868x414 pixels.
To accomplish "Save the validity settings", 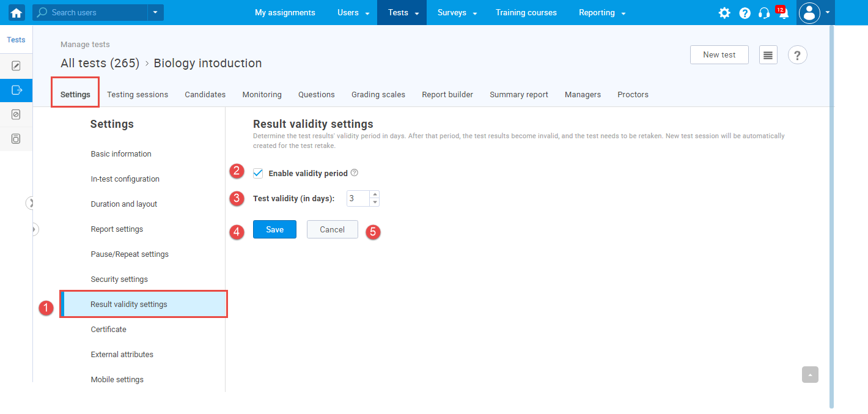I will tap(274, 229).
